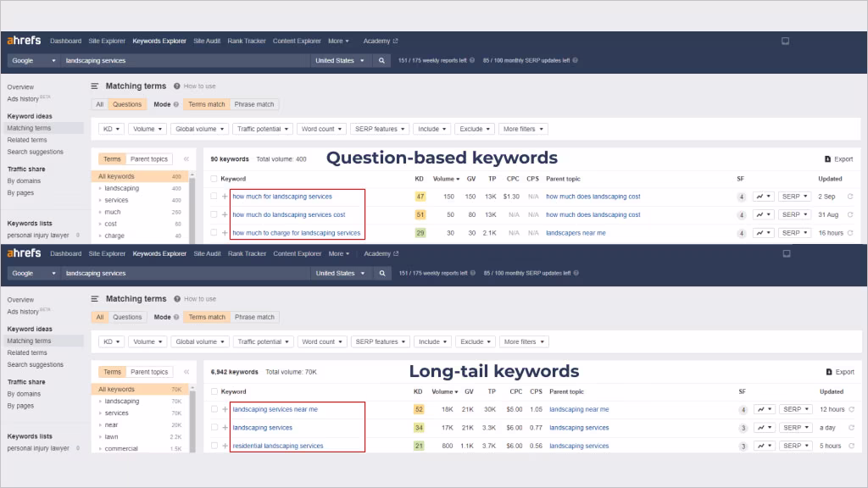The image size is (868, 488).
Task: Add 'how much for landscaping services' with its plus icon
Action: (225, 197)
